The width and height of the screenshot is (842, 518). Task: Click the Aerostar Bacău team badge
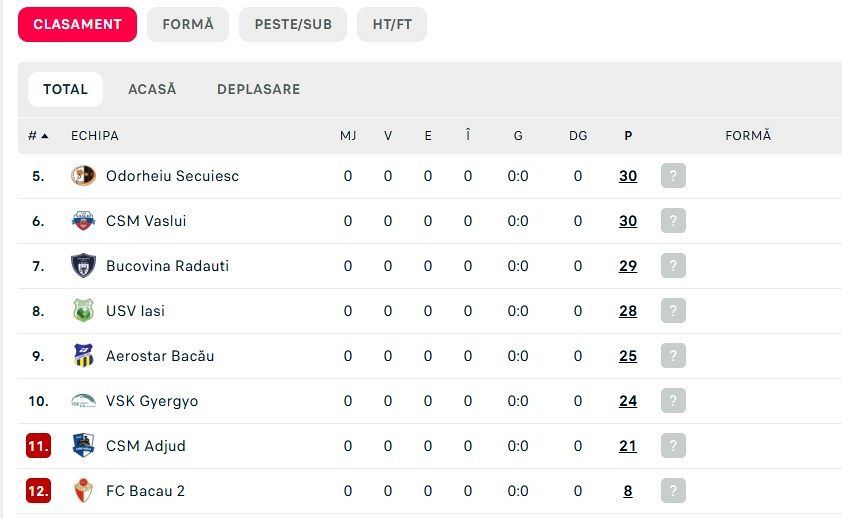coord(83,356)
